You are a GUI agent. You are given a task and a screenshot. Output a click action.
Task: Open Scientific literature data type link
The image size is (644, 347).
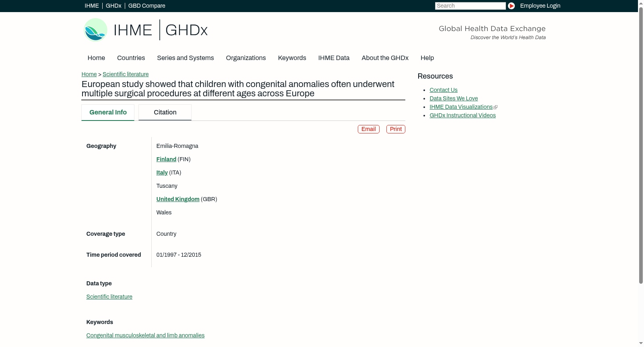[x=109, y=297]
